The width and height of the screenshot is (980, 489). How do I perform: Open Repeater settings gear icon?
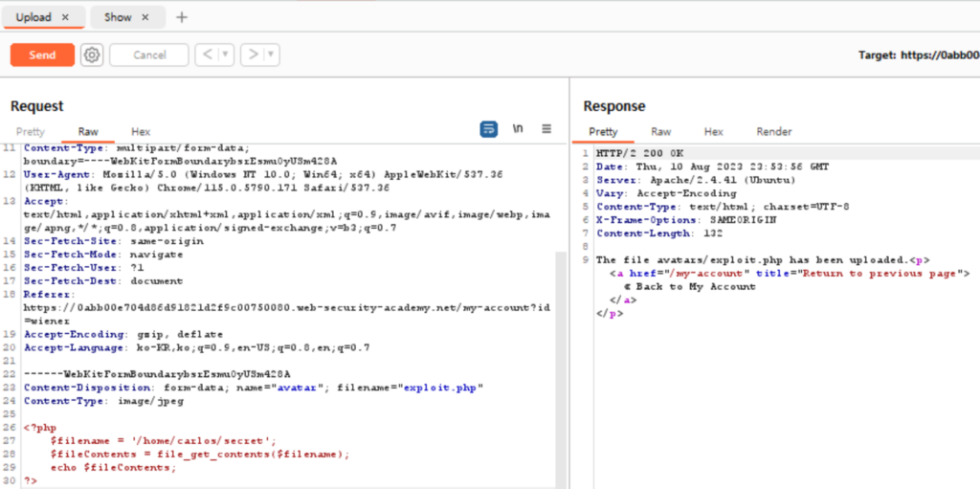pyautogui.click(x=92, y=56)
